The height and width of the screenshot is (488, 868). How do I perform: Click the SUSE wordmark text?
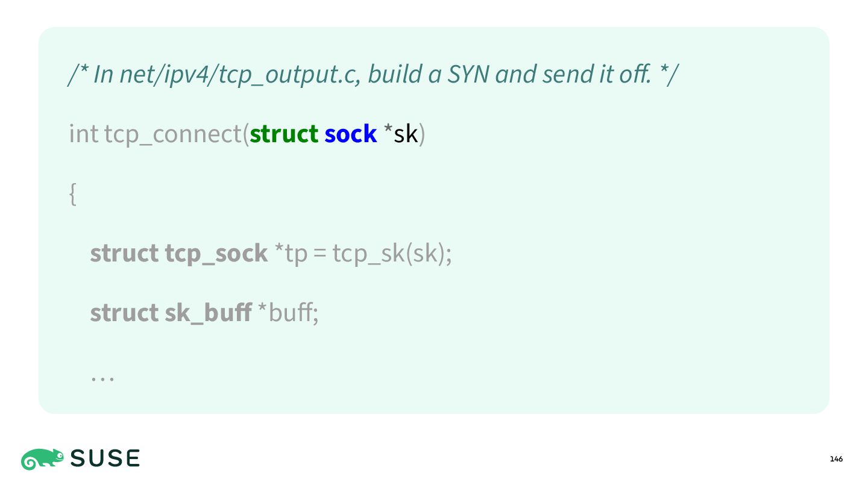[105, 459]
